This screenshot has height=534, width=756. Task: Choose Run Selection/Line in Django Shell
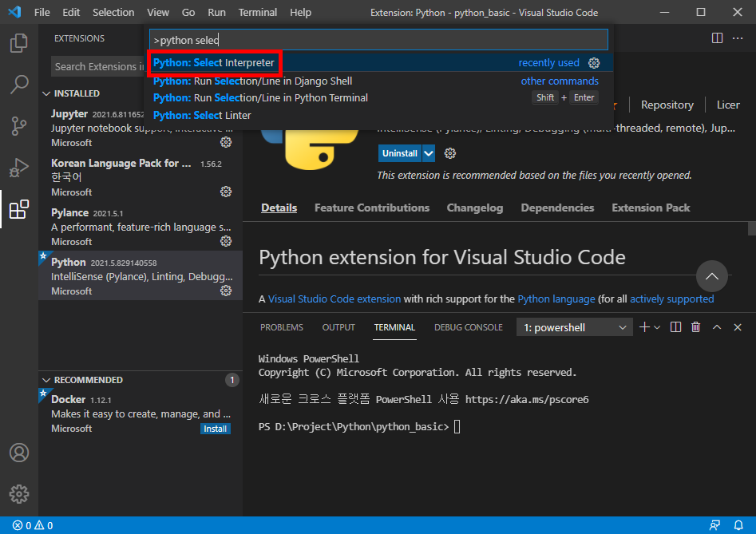point(378,81)
